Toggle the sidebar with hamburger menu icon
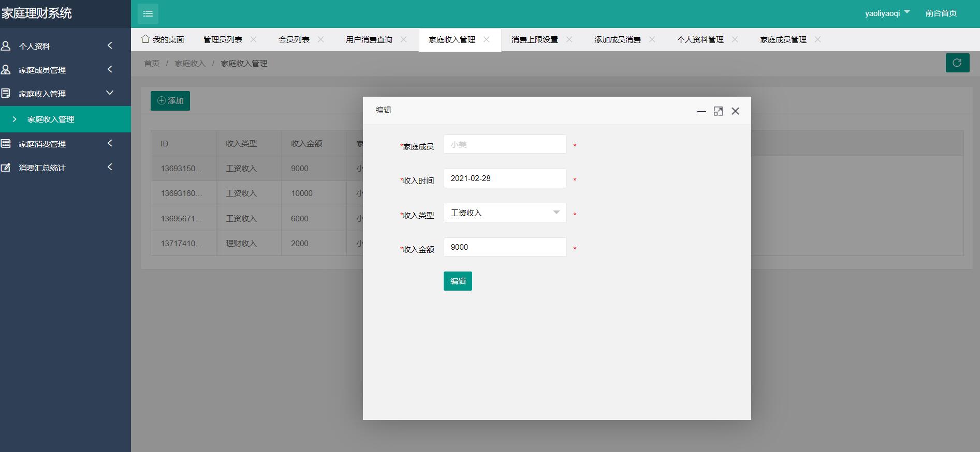The height and width of the screenshot is (452, 980). coord(148,13)
